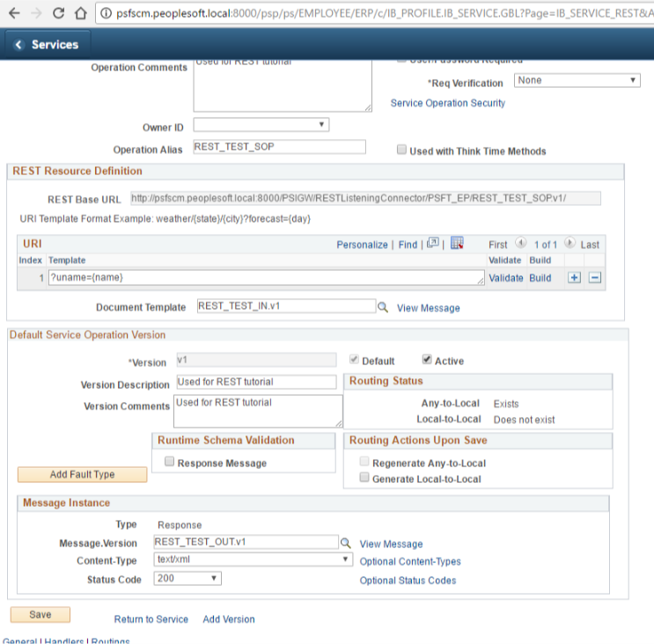Enable Used with Think Time Methods

401,151
